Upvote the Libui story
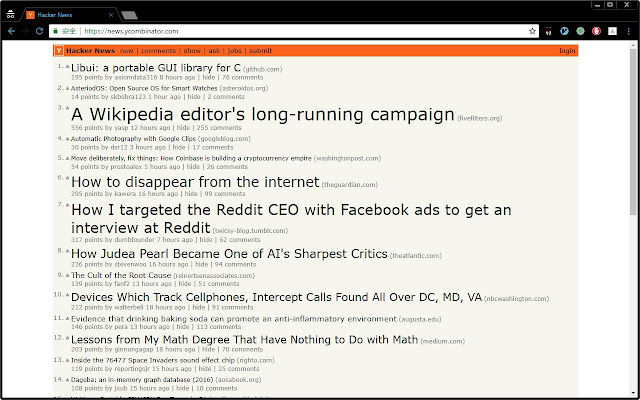Screen dimensions: 640x400 [67, 66]
